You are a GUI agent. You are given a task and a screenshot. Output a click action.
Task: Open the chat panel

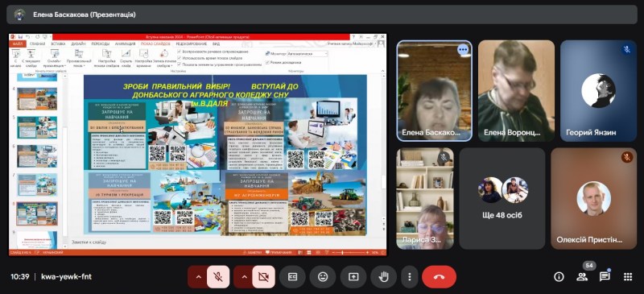pyautogui.click(x=605, y=277)
